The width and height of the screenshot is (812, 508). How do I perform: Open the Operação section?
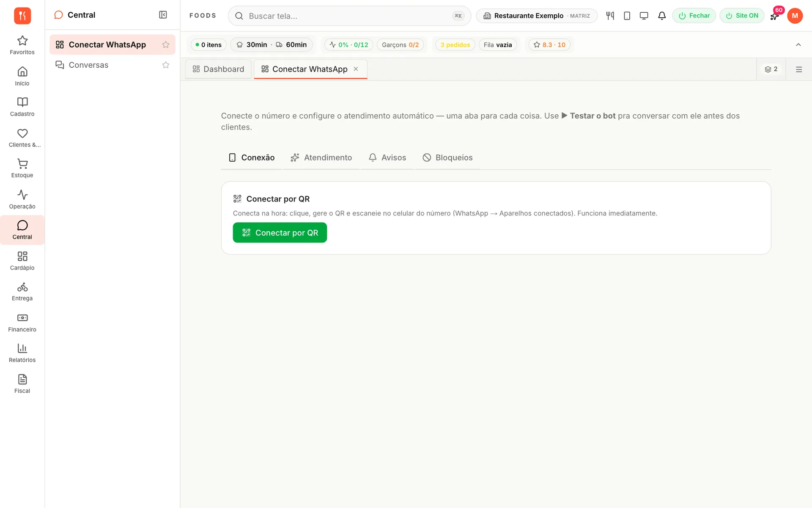22,199
